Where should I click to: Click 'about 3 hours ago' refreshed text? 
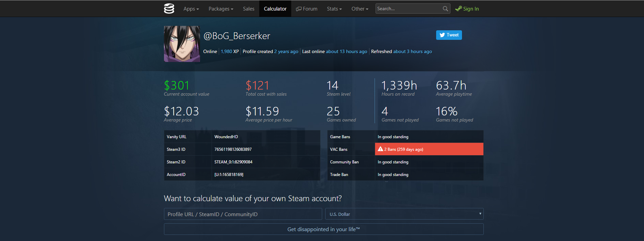[413, 51]
